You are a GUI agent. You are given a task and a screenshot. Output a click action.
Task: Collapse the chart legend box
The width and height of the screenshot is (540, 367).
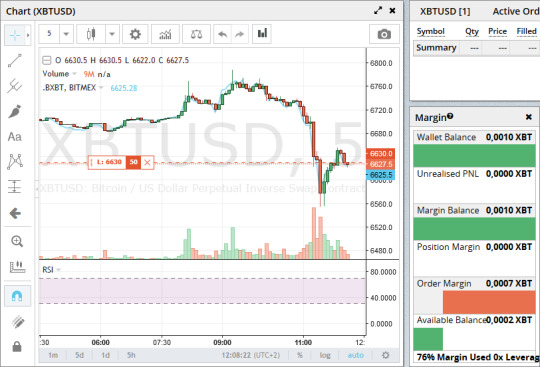pos(46,61)
